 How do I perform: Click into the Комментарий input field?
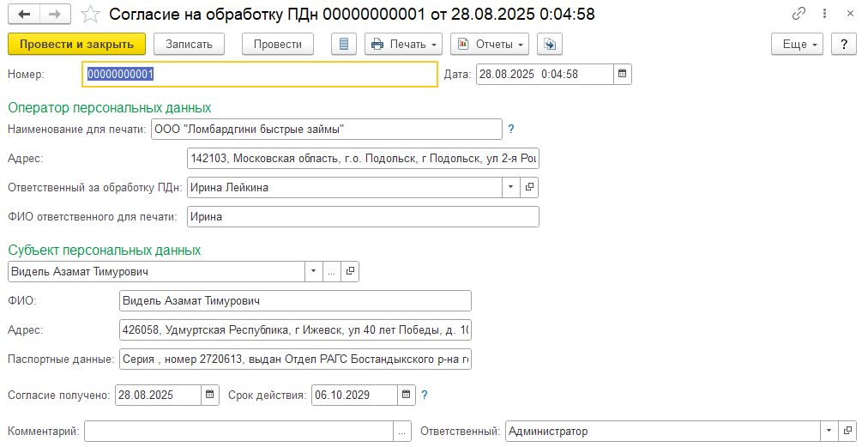pos(238,432)
